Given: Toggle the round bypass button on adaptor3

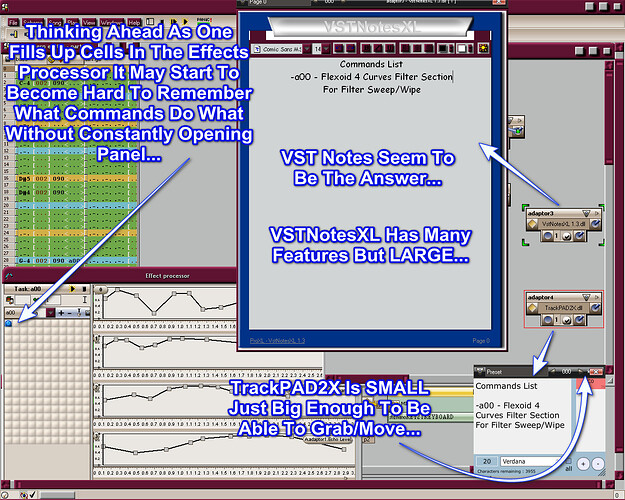Looking at the screenshot, I should pos(548,236).
